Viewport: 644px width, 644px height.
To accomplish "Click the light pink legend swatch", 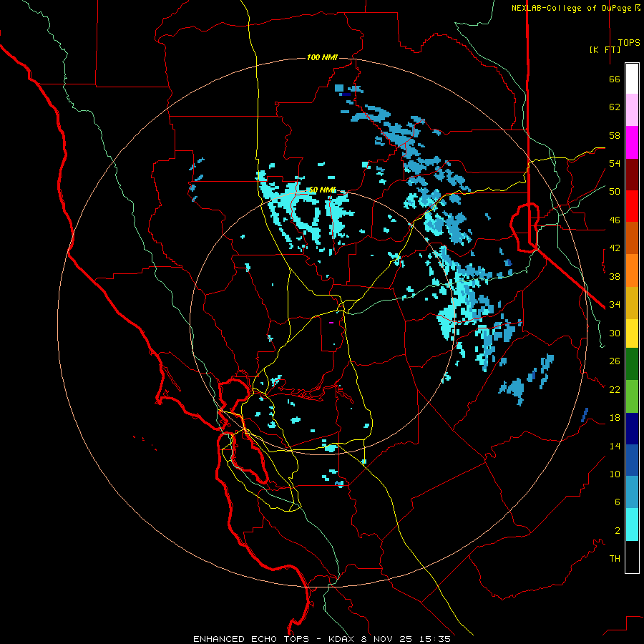I will click(632, 110).
